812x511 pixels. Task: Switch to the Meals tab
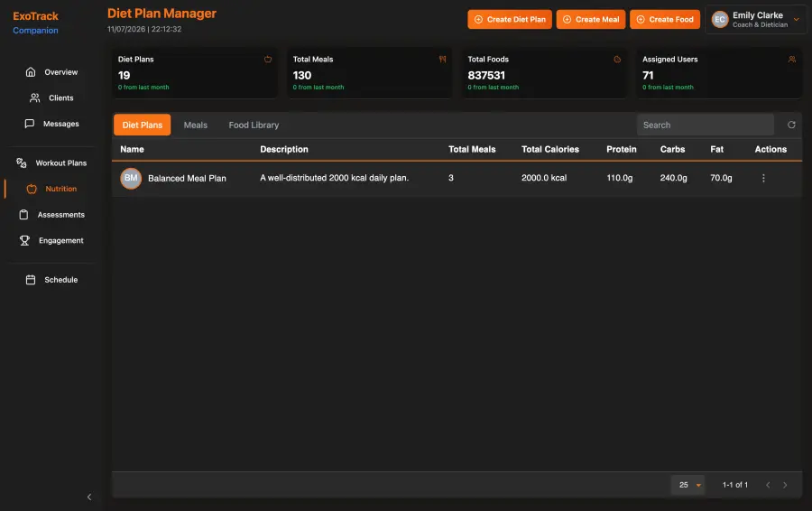click(x=195, y=125)
